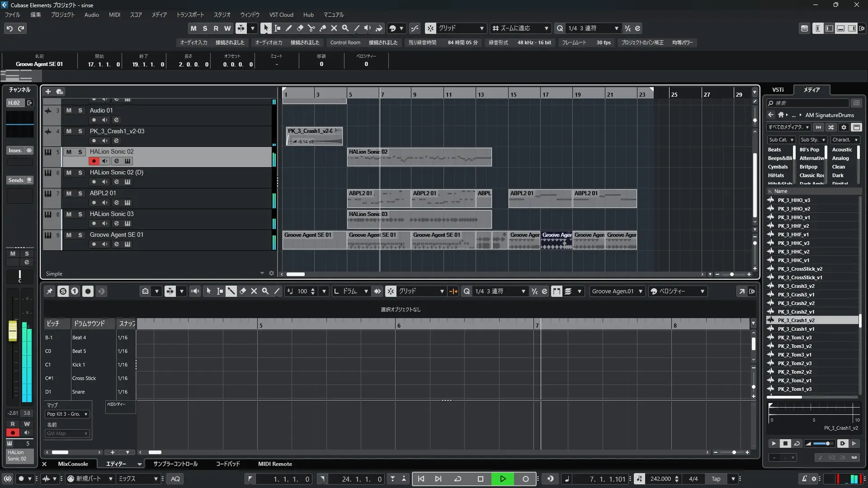Solo the ABPL2 01 track
The image size is (868, 488).
(x=80, y=193)
